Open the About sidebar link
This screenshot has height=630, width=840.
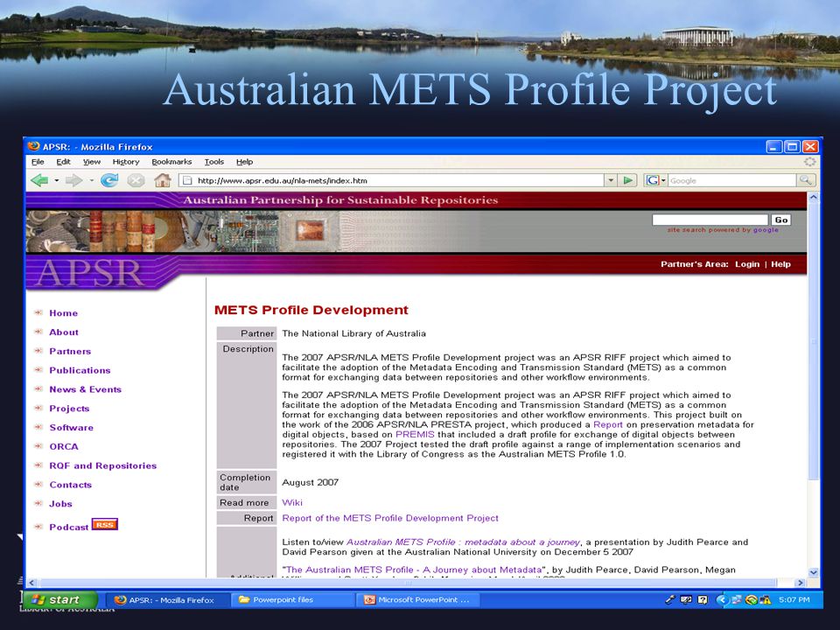click(x=64, y=332)
